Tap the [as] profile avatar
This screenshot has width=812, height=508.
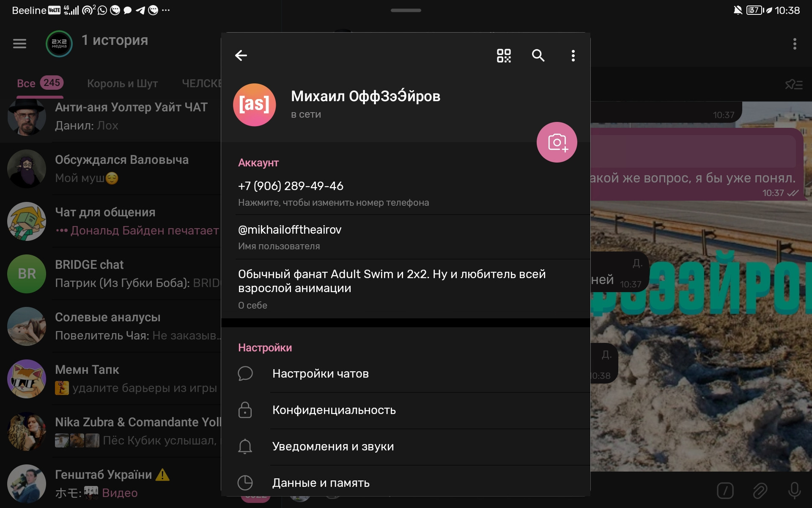coord(255,105)
